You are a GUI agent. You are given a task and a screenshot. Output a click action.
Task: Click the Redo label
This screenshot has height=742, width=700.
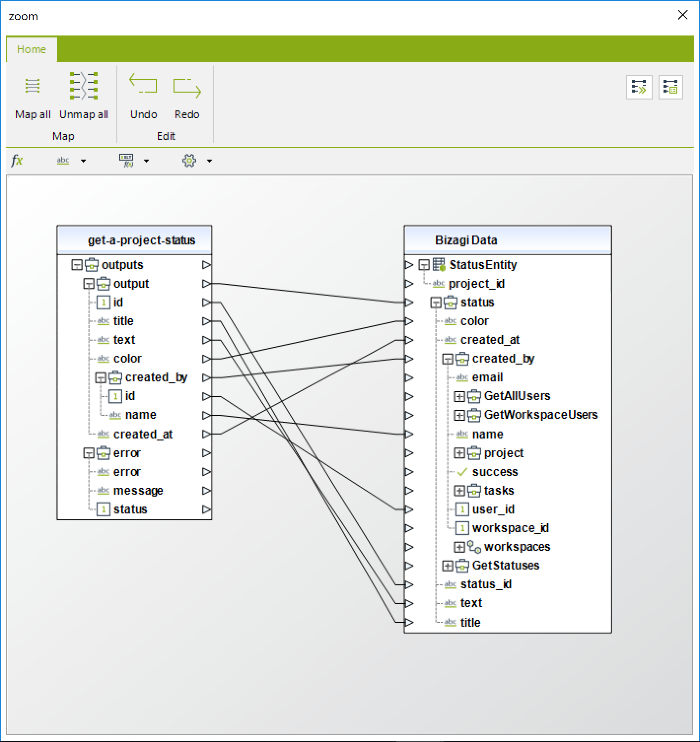(x=187, y=114)
